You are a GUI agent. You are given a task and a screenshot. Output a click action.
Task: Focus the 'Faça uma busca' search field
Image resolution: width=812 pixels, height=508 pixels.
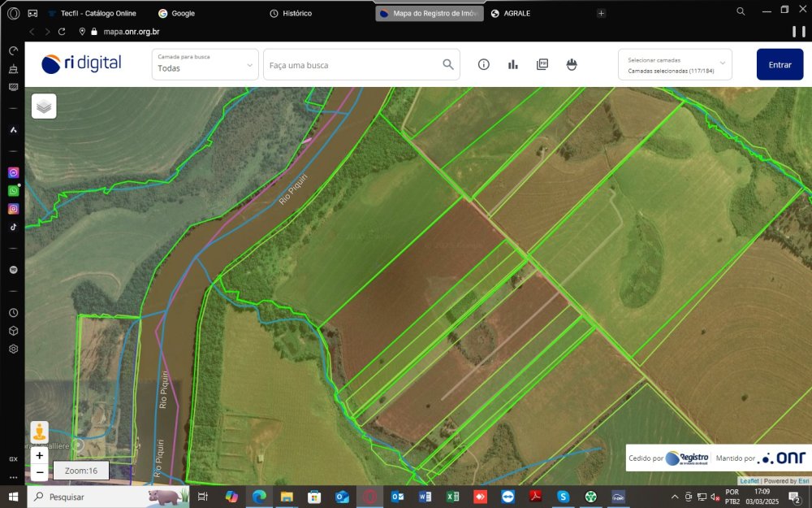(353, 65)
